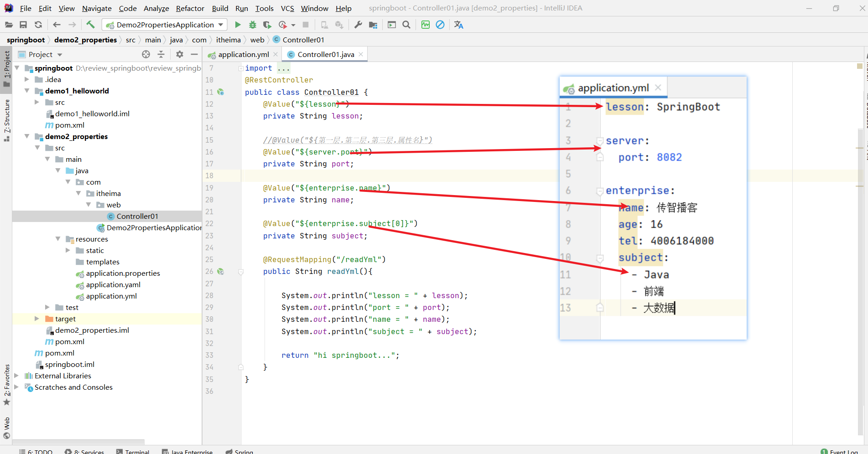868x454 pixels.
Task: Expand the target folder in project tree
Action: coord(37,319)
